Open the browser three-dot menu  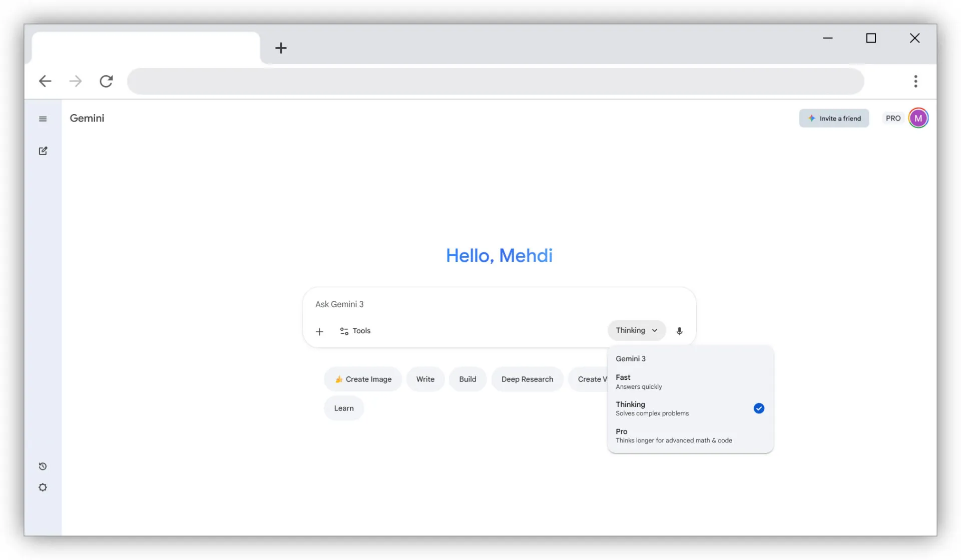915,81
